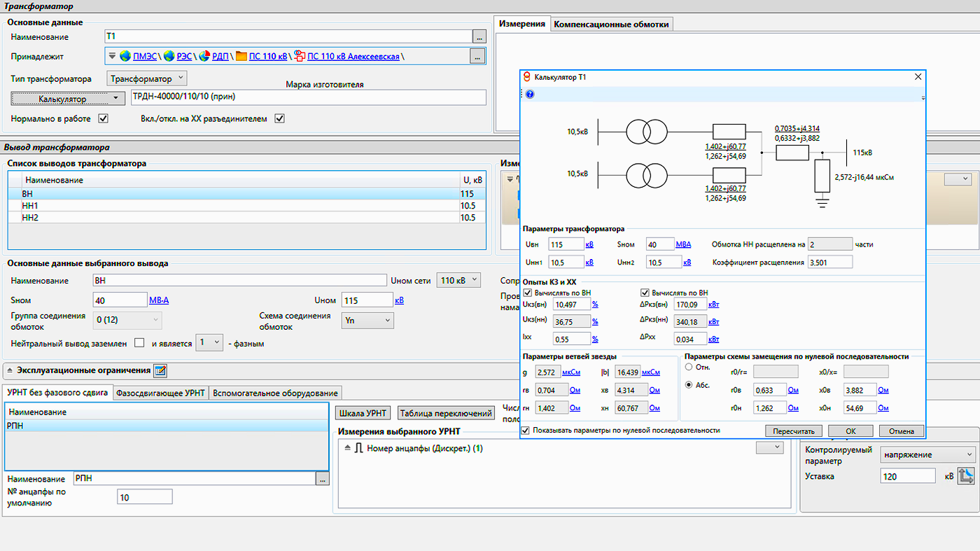The width and height of the screenshot is (980, 551).
Task: Switch to the Компенсационные обмотки tab
Action: click(x=612, y=25)
